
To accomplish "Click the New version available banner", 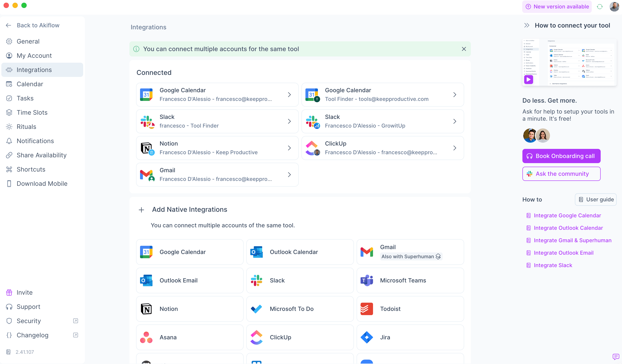I will [557, 6].
